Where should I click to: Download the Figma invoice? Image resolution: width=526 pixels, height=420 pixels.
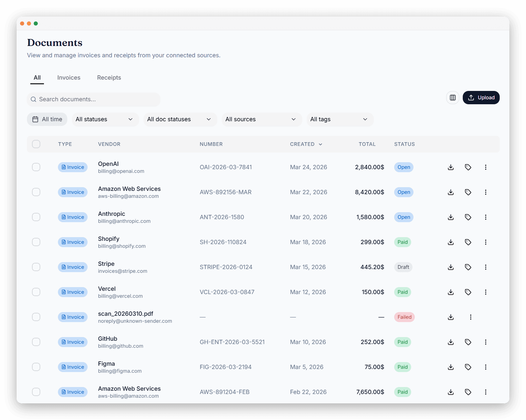tap(451, 367)
